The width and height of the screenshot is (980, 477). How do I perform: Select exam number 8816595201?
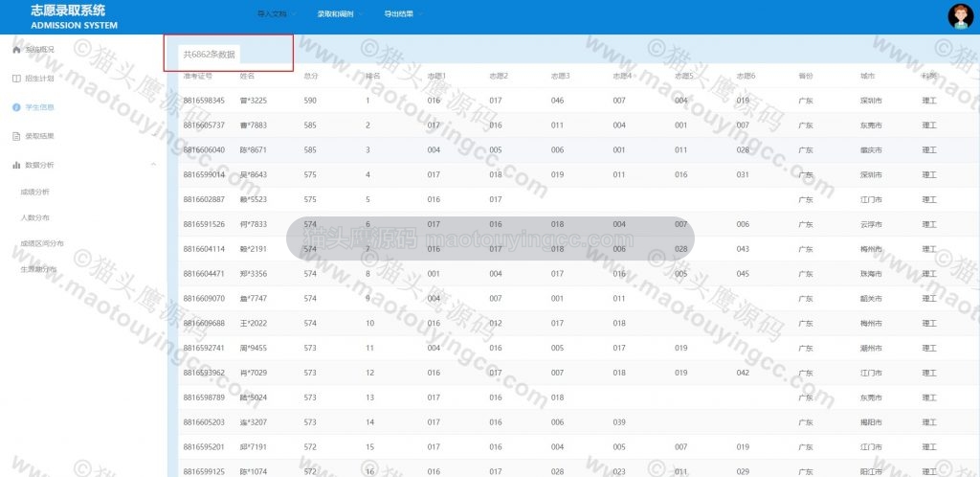204,447
